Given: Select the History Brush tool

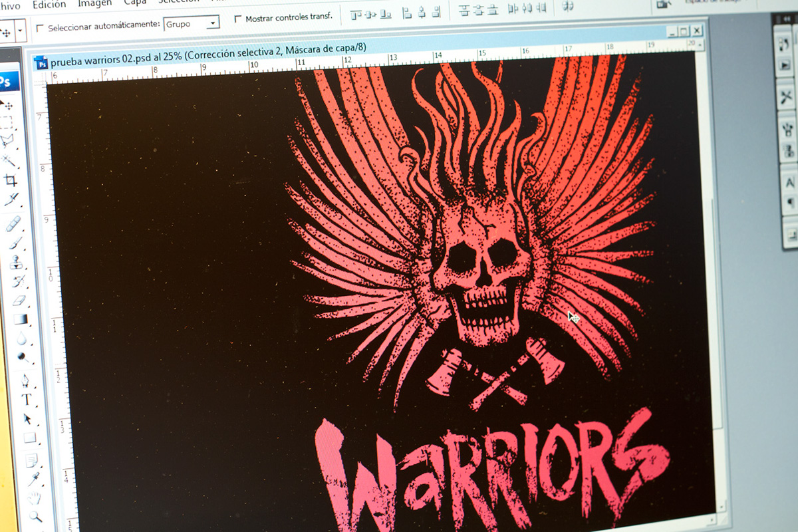Looking at the screenshot, I should (x=17, y=281).
